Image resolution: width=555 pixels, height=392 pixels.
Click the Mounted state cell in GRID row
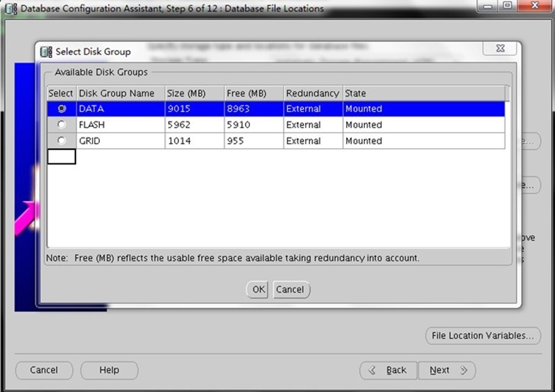(424, 141)
